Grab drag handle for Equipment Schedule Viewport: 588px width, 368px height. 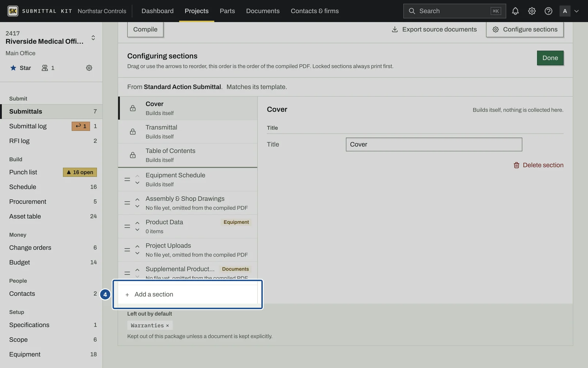point(127,180)
